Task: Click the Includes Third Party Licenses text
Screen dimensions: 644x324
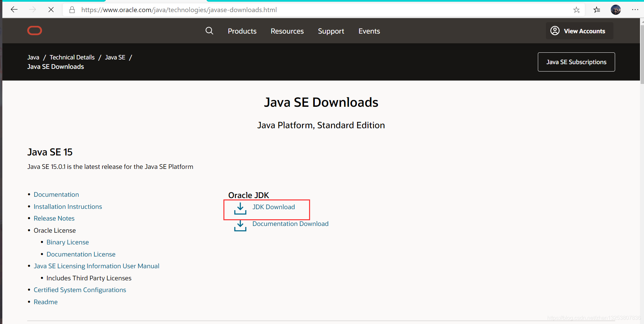Action: (x=89, y=278)
